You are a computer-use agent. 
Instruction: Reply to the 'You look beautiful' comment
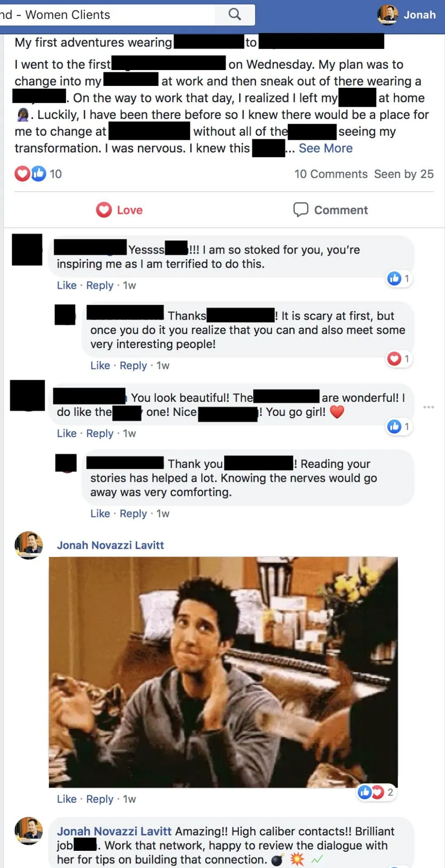[x=99, y=433]
